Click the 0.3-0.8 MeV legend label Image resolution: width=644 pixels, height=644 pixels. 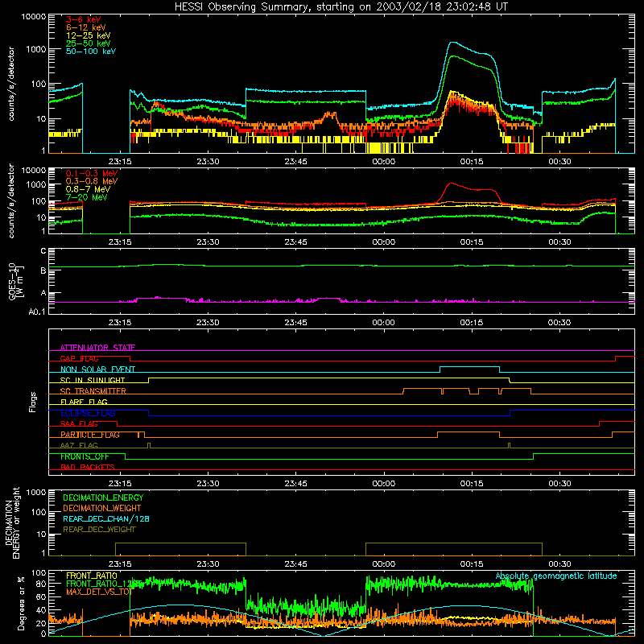pos(92,181)
